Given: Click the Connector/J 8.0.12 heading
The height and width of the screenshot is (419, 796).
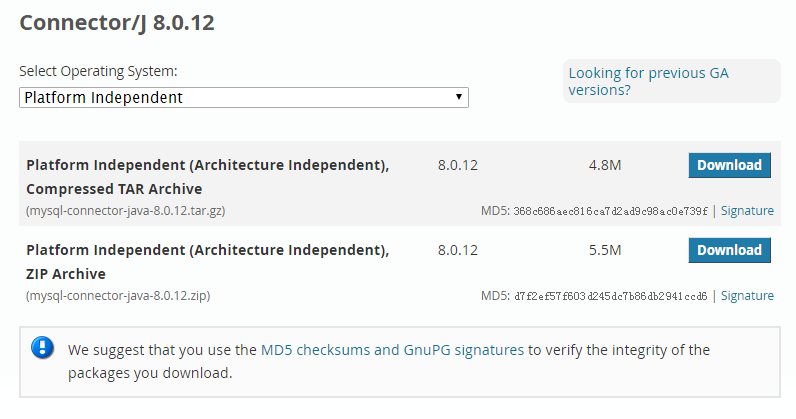Looking at the screenshot, I should click(x=117, y=22).
